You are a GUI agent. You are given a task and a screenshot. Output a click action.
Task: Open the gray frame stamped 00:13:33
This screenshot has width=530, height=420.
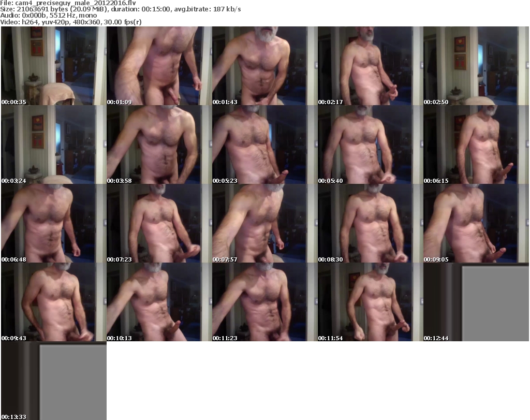(54, 381)
